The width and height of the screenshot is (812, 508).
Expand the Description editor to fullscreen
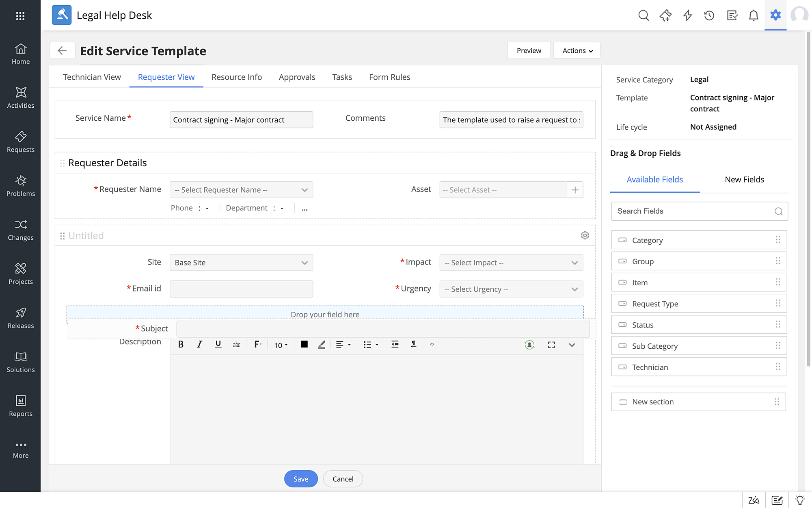point(551,345)
